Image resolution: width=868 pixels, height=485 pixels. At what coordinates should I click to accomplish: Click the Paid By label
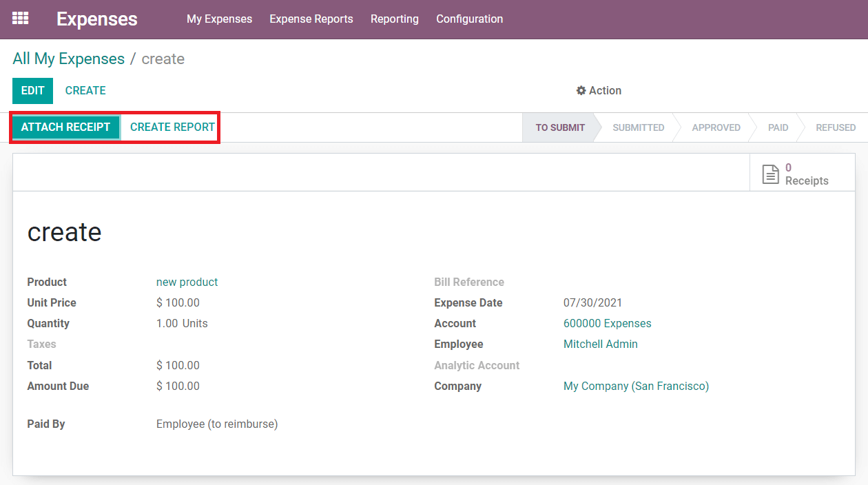46,424
